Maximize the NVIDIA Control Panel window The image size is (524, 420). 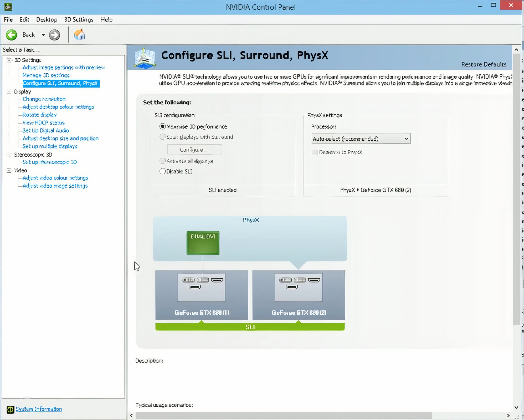(x=493, y=5)
